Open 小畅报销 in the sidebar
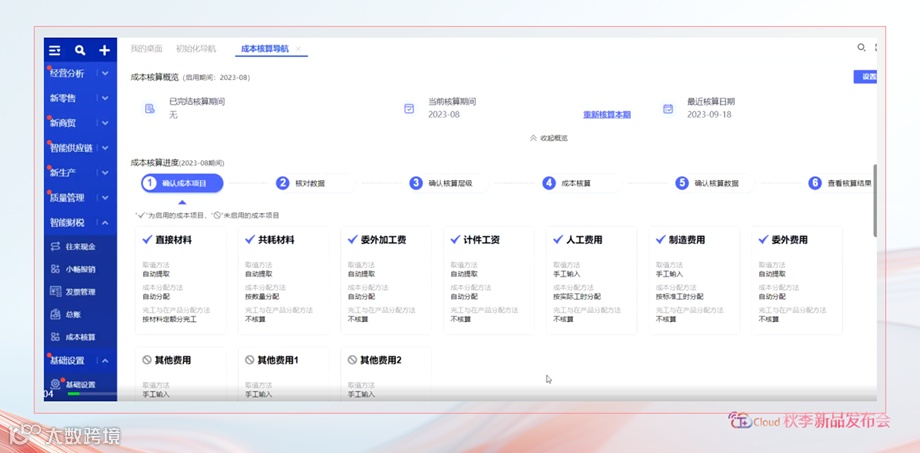Image resolution: width=920 pixels, height=453 pixels. click(80, 269)
